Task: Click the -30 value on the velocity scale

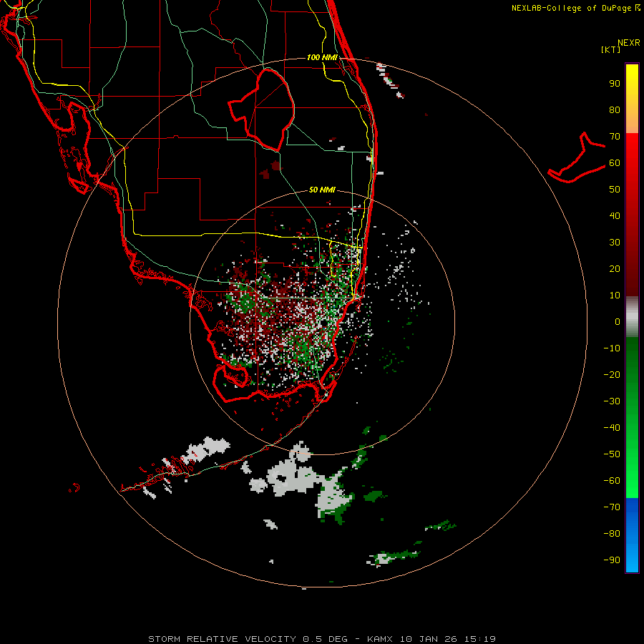Action: pyautogui.click(x=612, y=401)
